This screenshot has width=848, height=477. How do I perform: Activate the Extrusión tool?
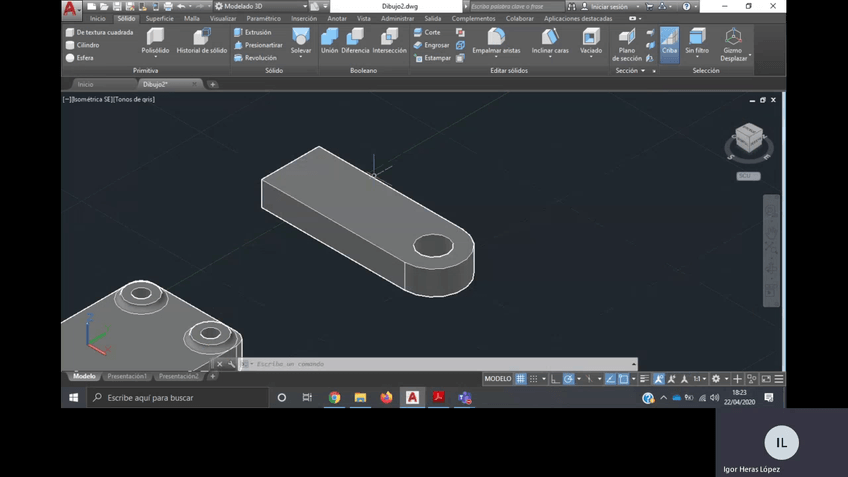(x=253, y=32)
